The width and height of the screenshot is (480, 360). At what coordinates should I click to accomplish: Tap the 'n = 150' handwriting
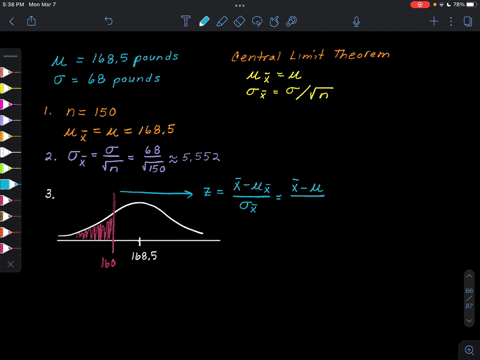(x=91, y=112)
